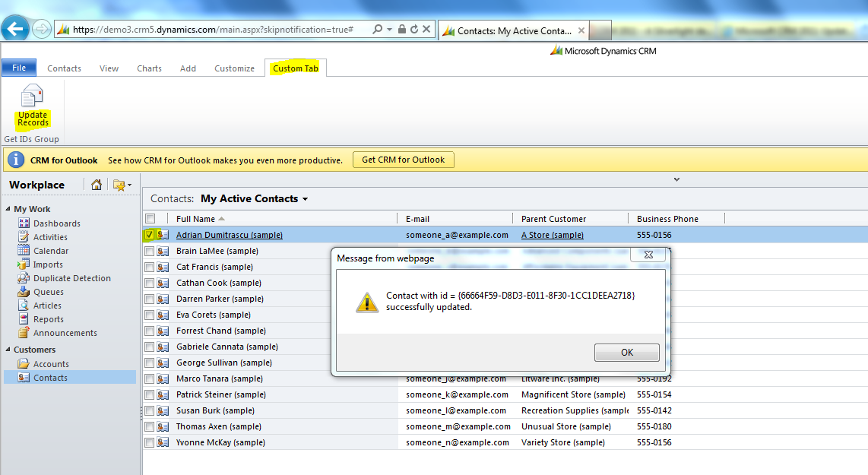
Task: Click the browser back arrow button
Action: 15,29
